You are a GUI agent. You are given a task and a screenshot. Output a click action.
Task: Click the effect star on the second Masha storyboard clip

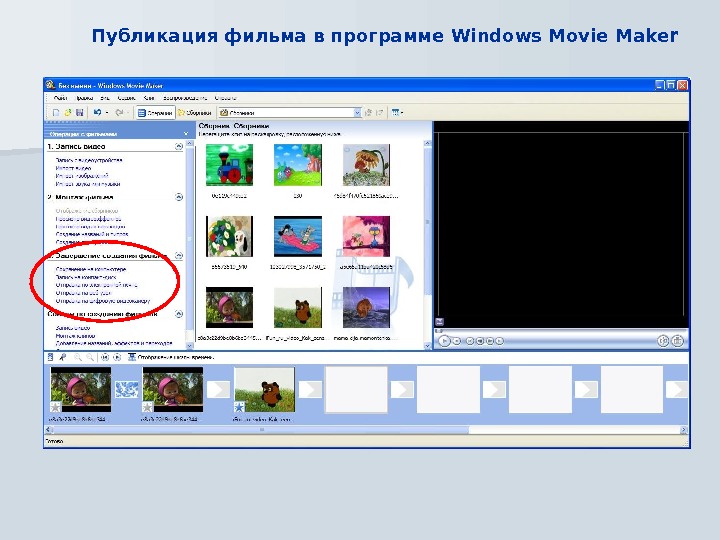[147, 406]
